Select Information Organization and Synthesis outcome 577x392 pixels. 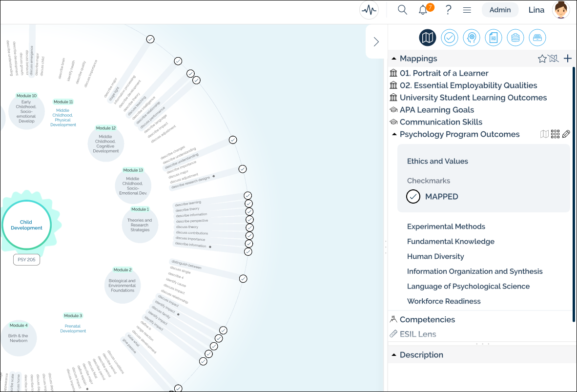[x=474, y=271]
